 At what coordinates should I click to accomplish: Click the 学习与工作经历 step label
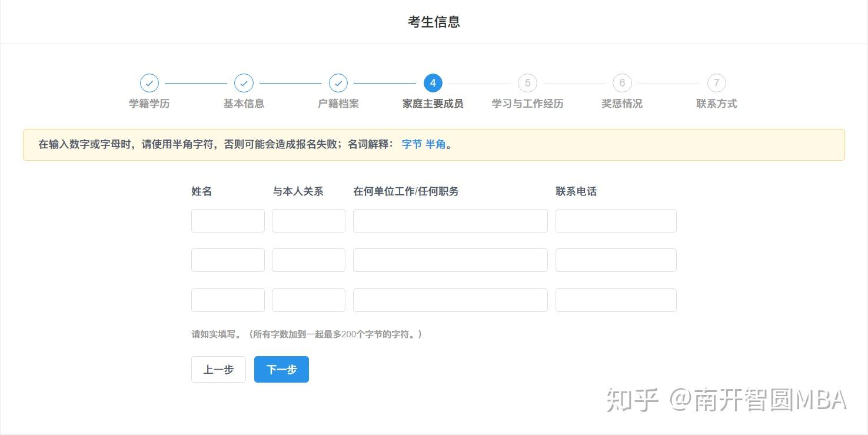[x=527, y=104]
